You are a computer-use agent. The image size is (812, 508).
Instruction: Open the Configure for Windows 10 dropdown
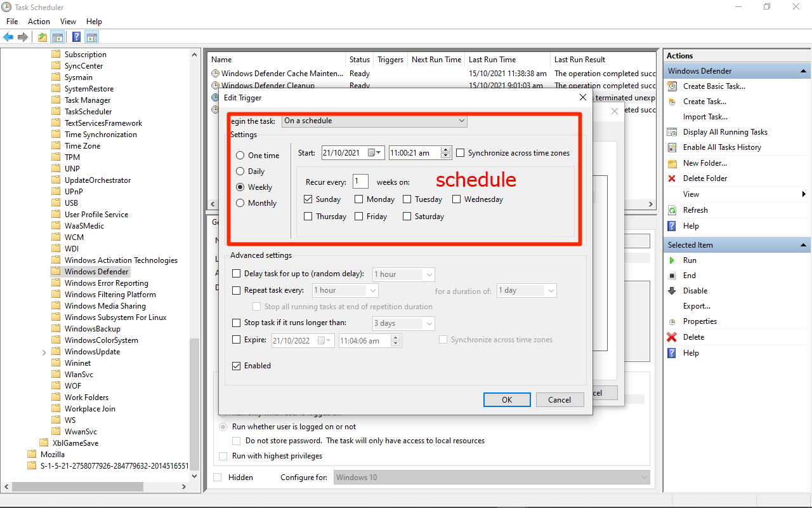tap(492, 478)
